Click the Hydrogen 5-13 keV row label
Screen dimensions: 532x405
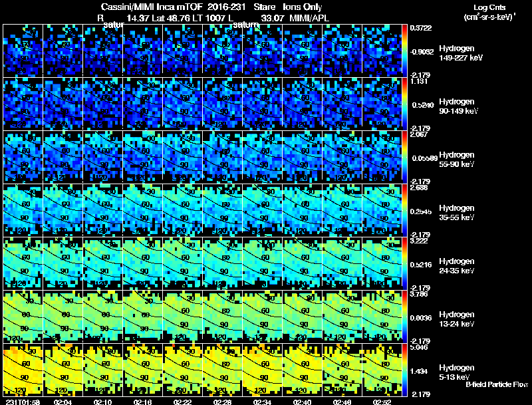pos(457,372)
